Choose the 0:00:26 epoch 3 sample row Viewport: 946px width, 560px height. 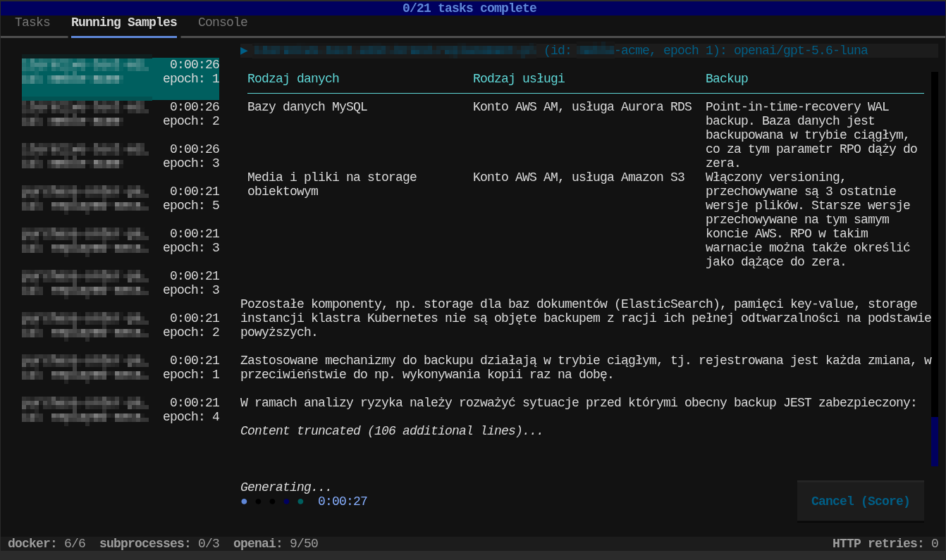[x=121, y=156]
